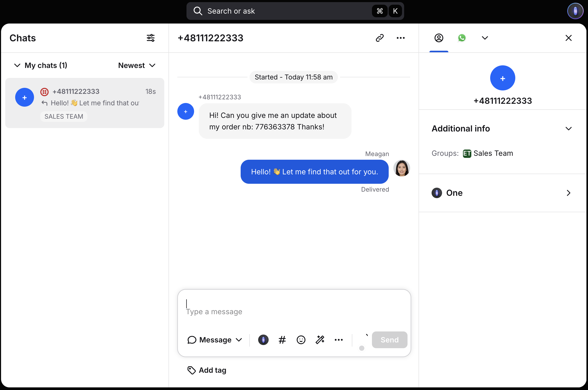Expand the details panel tabs chevron

click(485, 38)
